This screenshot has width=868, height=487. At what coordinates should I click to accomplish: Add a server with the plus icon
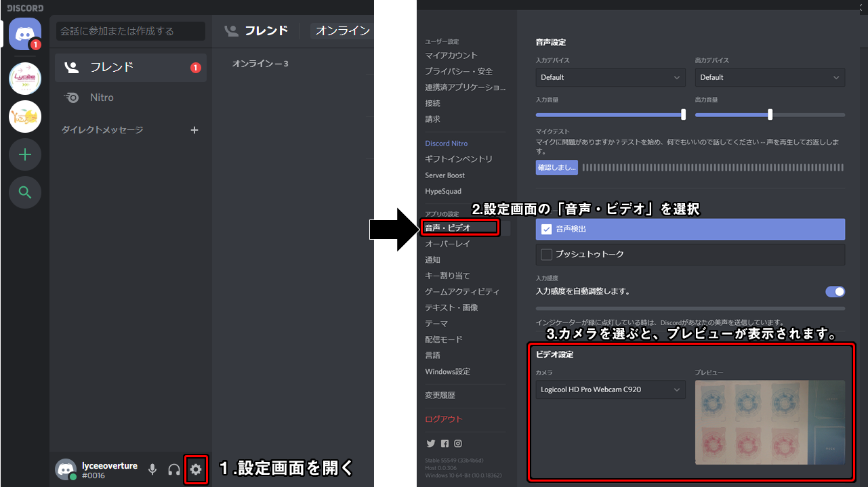(25, 154)
